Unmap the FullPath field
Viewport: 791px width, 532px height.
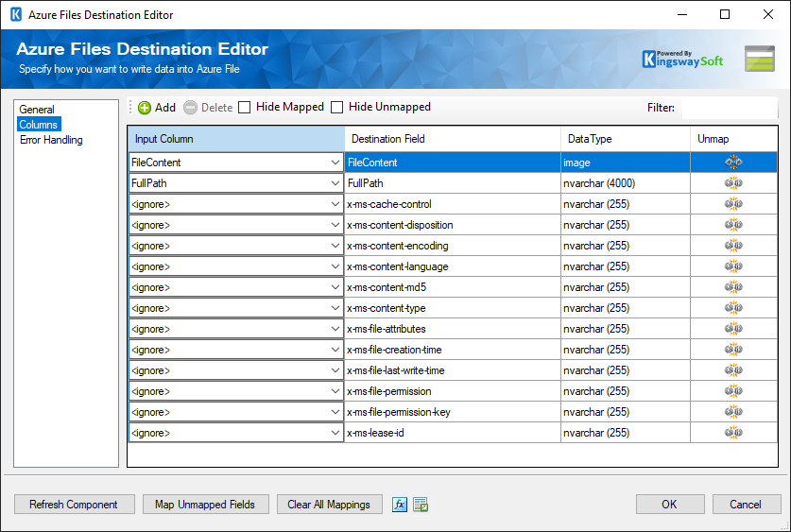(x=733, y=183)
